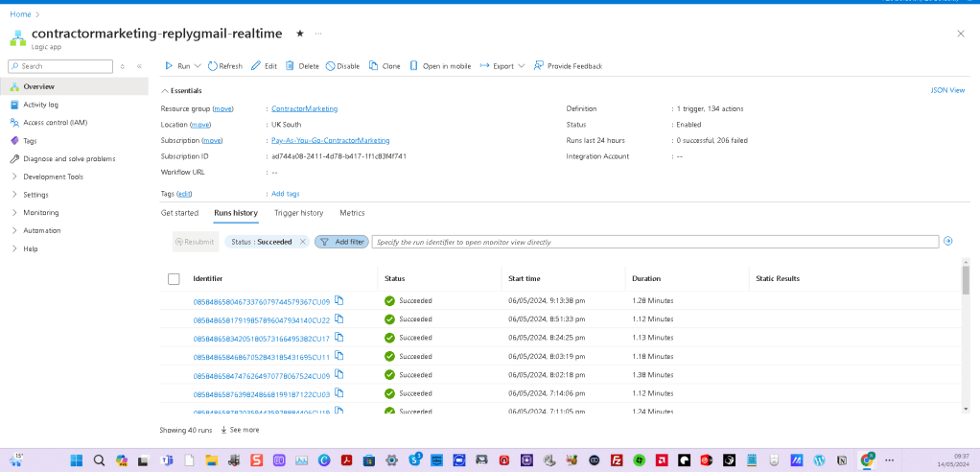980x472 pixels.
Task: Open ContractorMarketing resource group link
Action: 304,108
